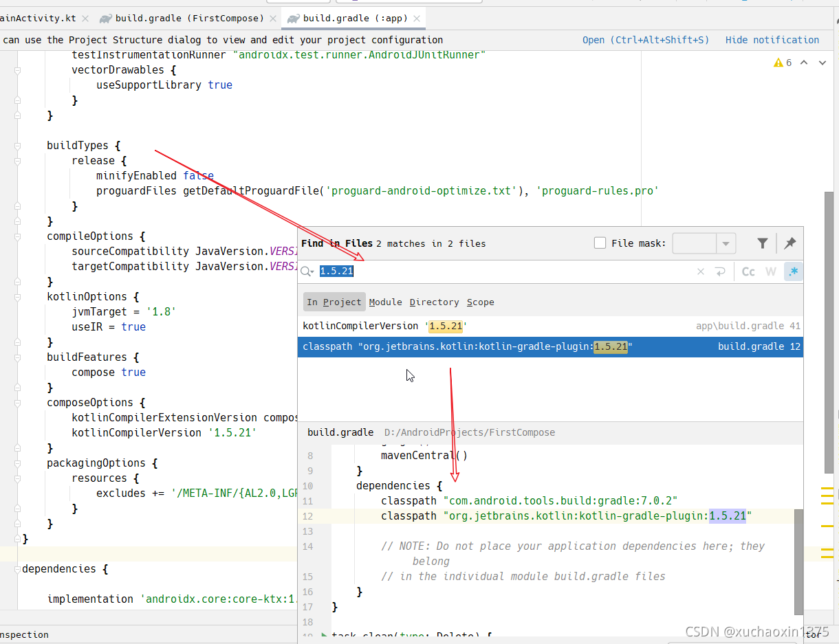Click the preview pane vertical scrollbar
Viewport: 839px width, 644px height.
tap(798, 562)
